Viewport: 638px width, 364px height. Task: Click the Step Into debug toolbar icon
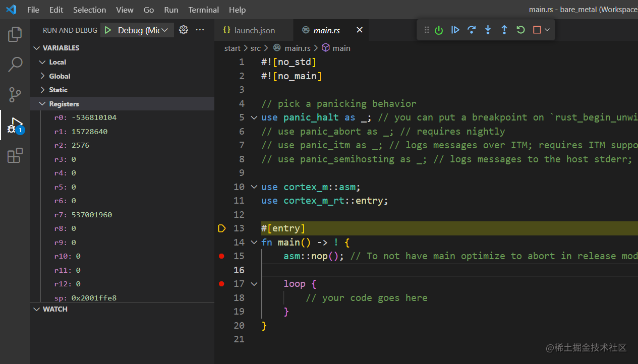488,30
